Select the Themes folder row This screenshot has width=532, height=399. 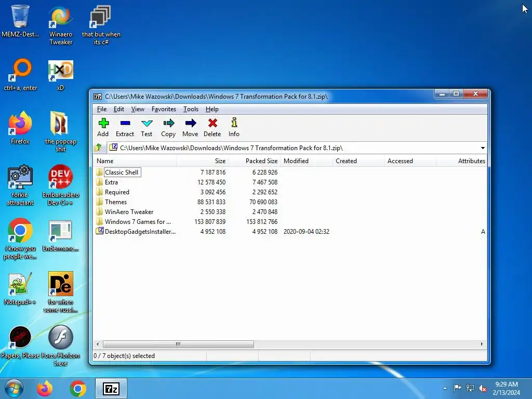coord(290,202)
